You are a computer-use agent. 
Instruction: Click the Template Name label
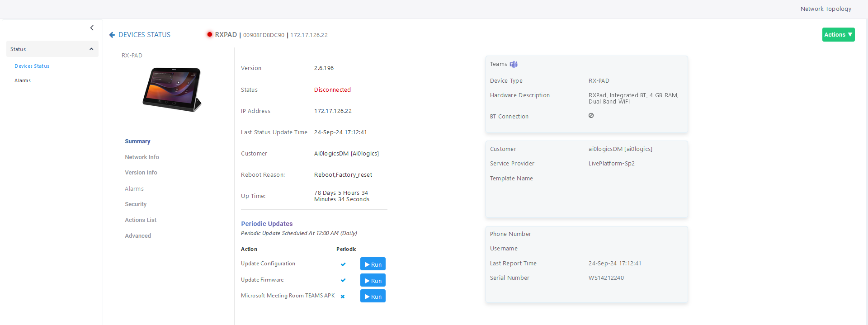511,179
